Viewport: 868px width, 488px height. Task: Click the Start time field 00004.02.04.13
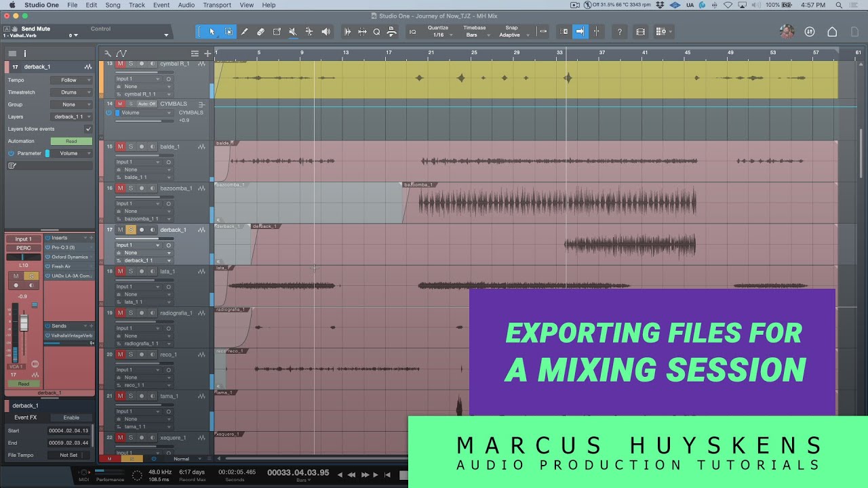(68, 430)
